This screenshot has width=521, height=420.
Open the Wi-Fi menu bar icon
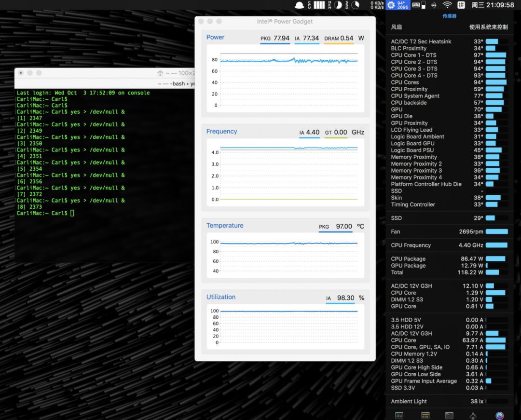447,5
